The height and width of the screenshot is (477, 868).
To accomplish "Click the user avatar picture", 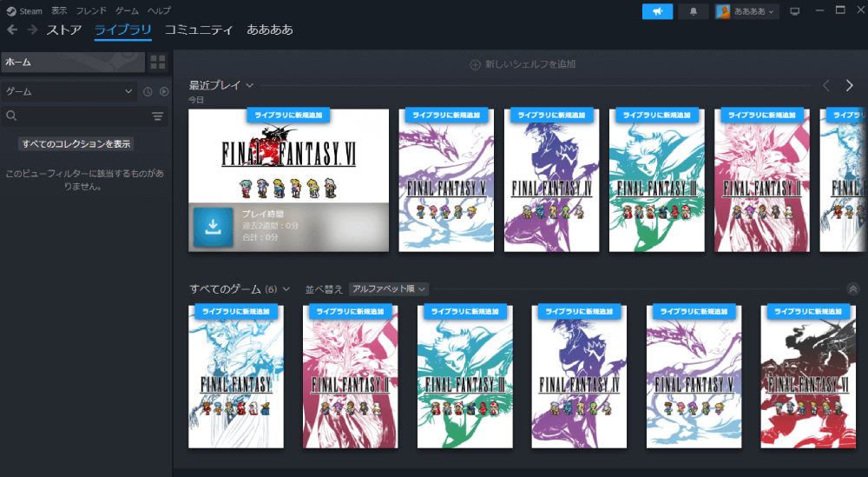I will [x=722, y=11].
